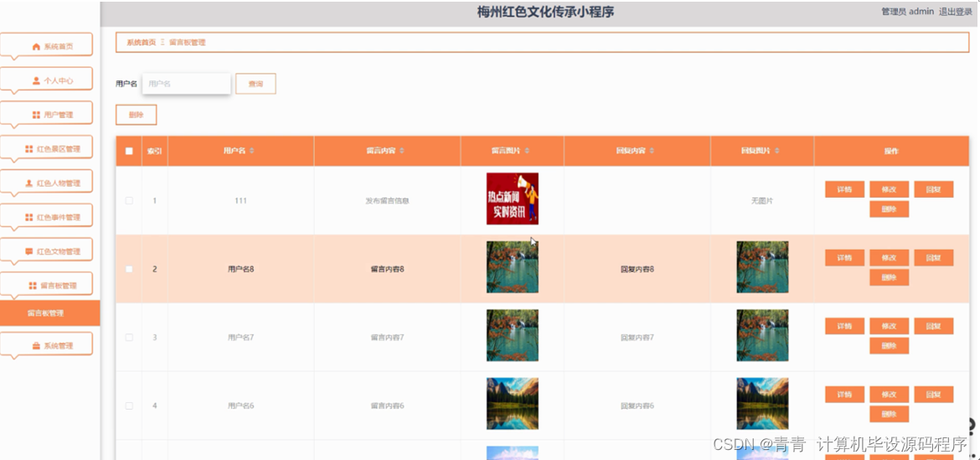Click 删除 for 用户名8 row
This screenshot has height=460, width=980.
pyautogui.click(x=889, y=277)
